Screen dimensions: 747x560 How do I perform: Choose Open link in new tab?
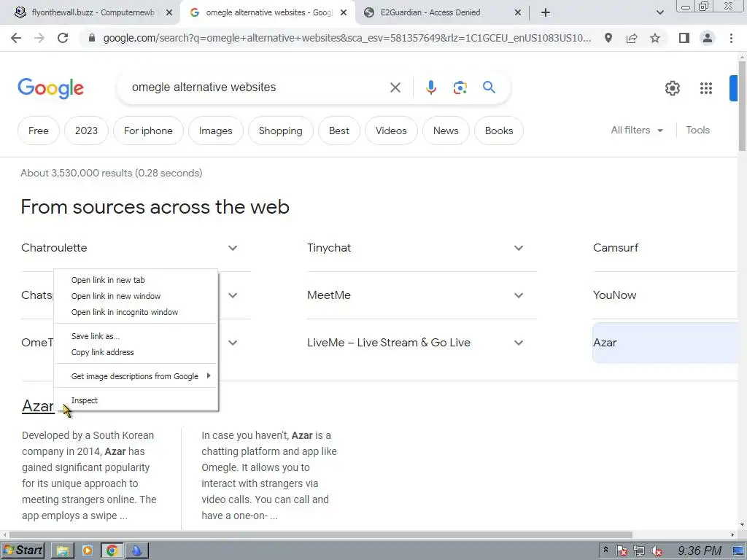pyautogui.click(x=136, y=280)
